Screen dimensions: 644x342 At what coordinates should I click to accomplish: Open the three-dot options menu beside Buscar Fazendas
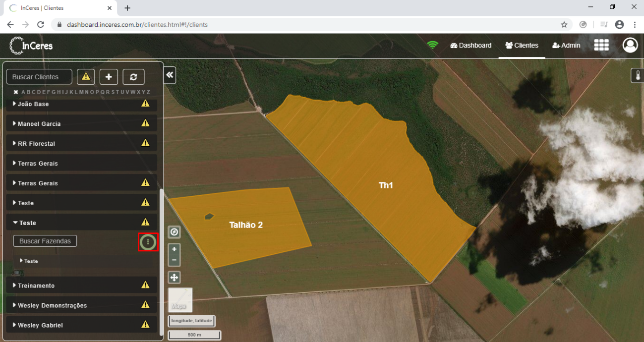[148, 242]
